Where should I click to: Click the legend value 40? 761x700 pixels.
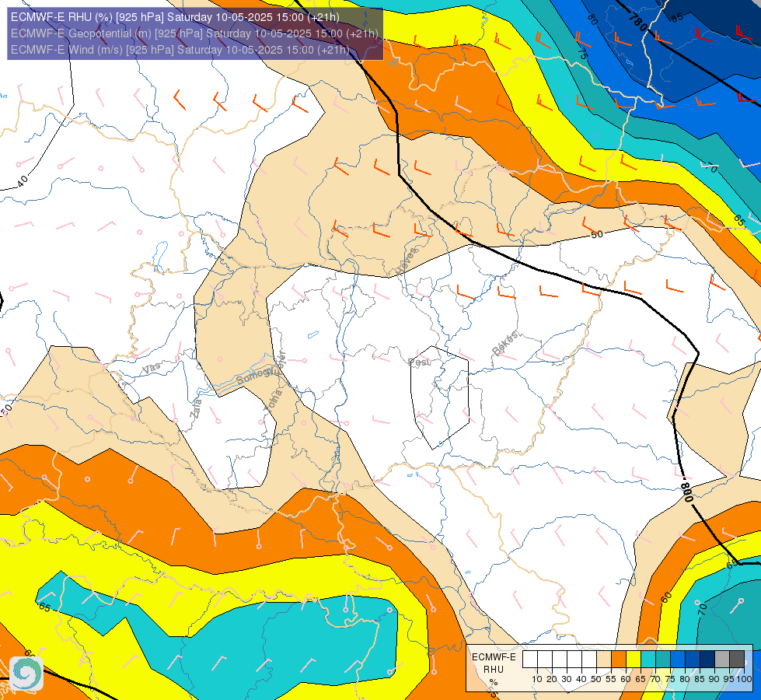[x=581, y=680]
